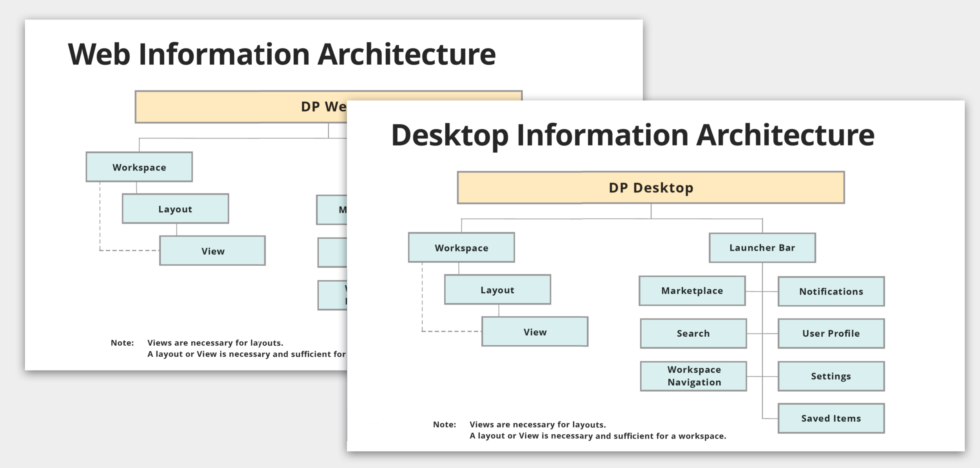Screen dimensions: 980x468
Task: Click the DP Desktop header box
Action: [x=651, y=187]
